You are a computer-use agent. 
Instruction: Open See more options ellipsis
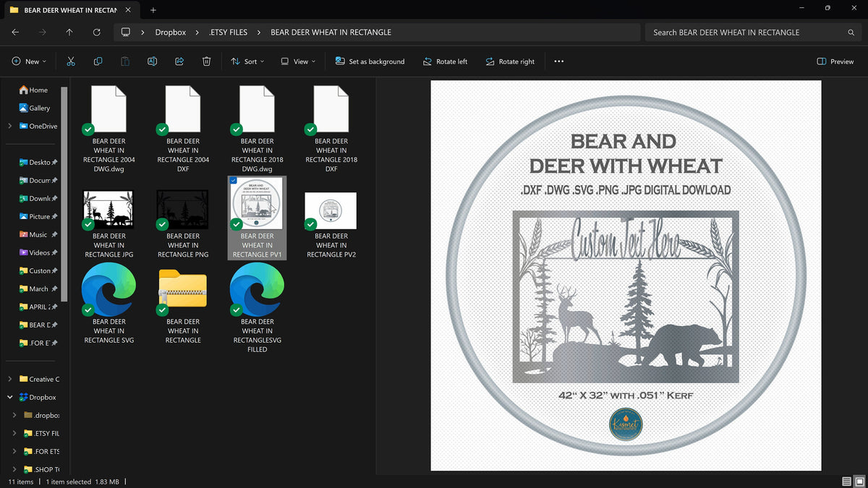[x=558, y=61]
